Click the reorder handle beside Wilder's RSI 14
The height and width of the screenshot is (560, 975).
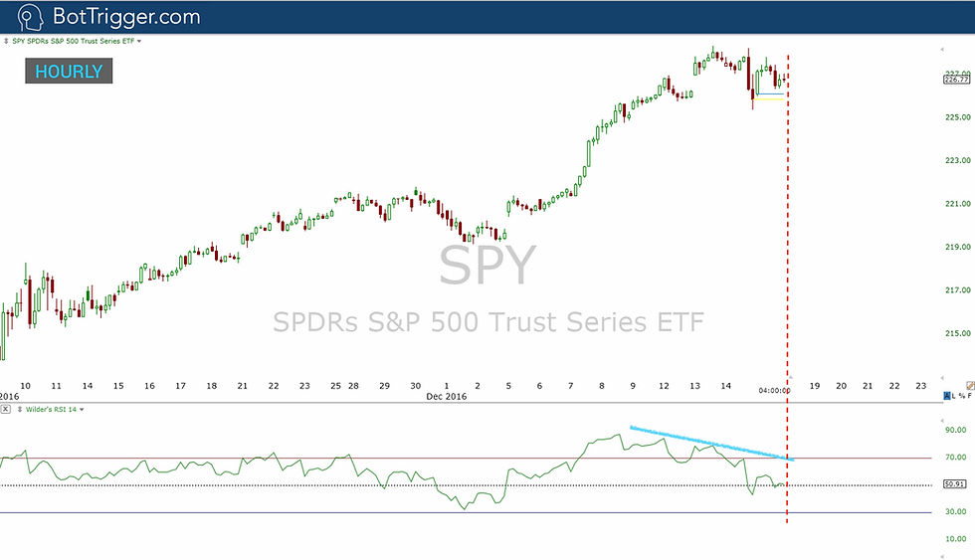click(x=20, y=410)
